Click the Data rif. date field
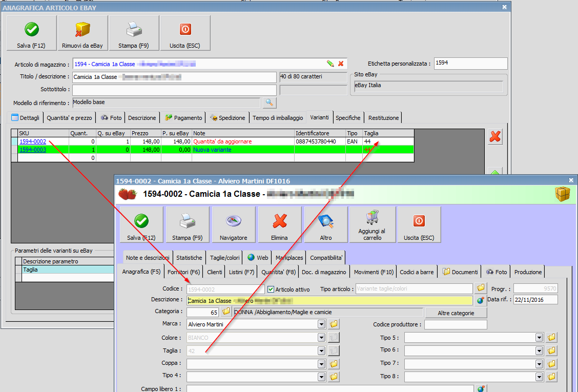This screenshot has width=578, height=392. click(535, 300)
